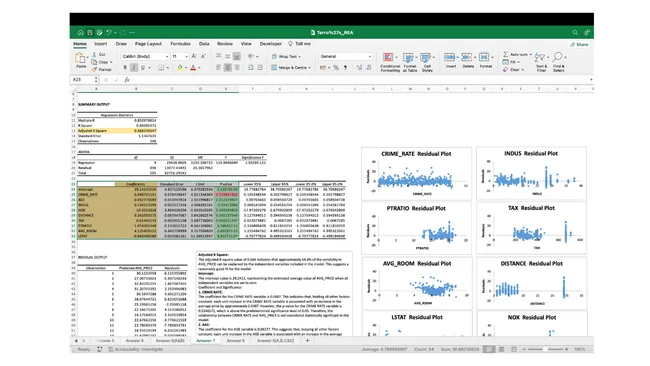Toggle bottom vertical alignment
This screenshot has height=366, width=650.
237,56
